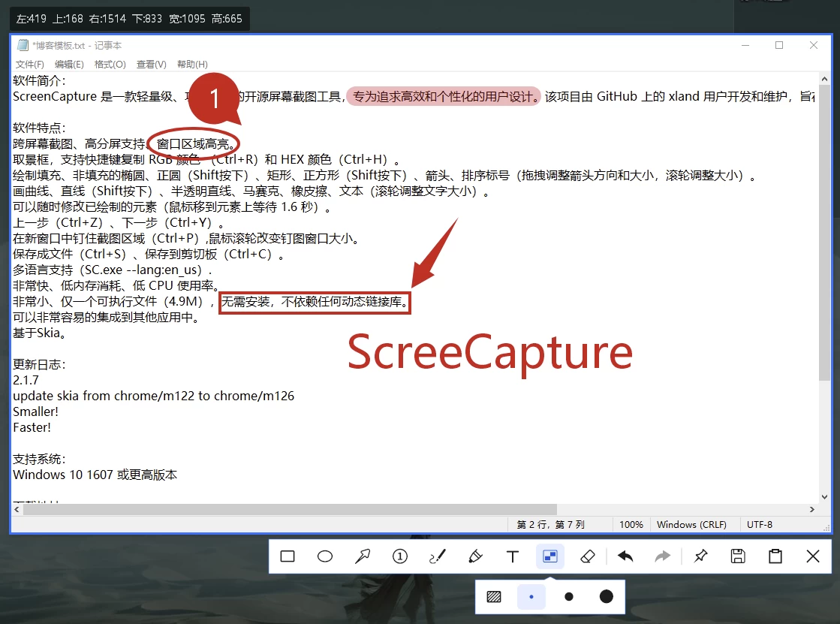
Task: Select the medium stroke size dot
Action: [569, 597]
